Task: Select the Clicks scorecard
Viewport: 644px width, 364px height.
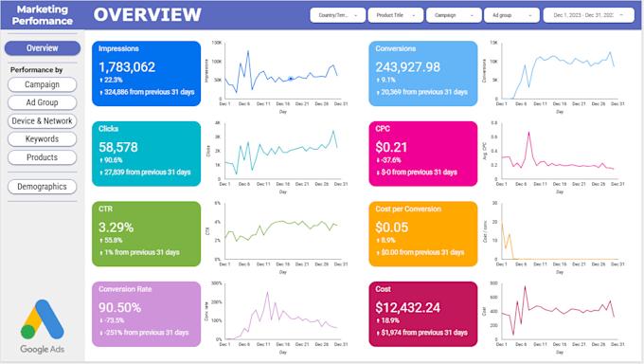Action: [146, 154]
